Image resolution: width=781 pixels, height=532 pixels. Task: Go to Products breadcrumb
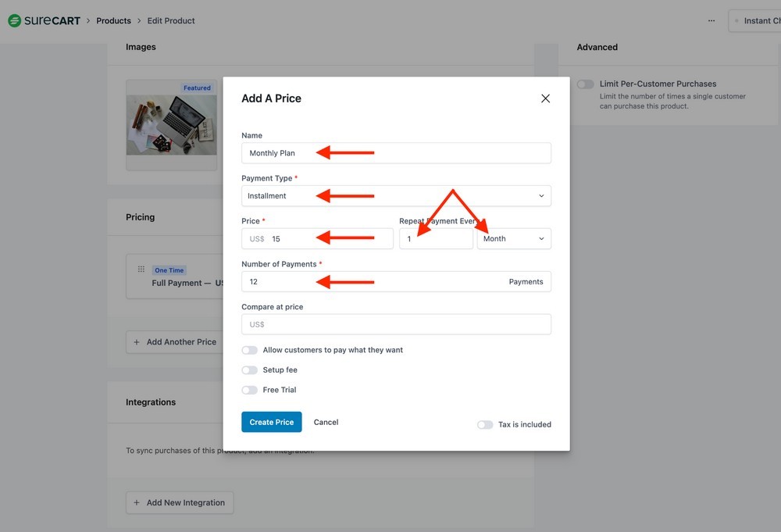[113, 20]
